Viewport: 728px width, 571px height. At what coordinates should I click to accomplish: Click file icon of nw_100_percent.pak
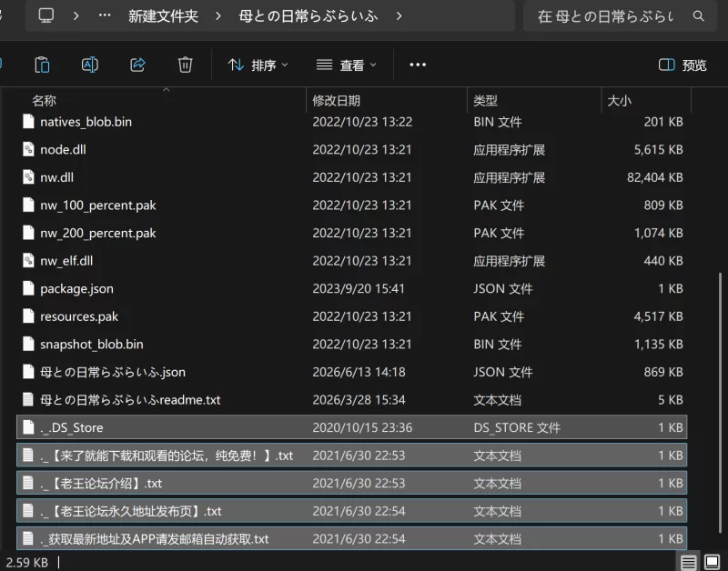(28, 205)
